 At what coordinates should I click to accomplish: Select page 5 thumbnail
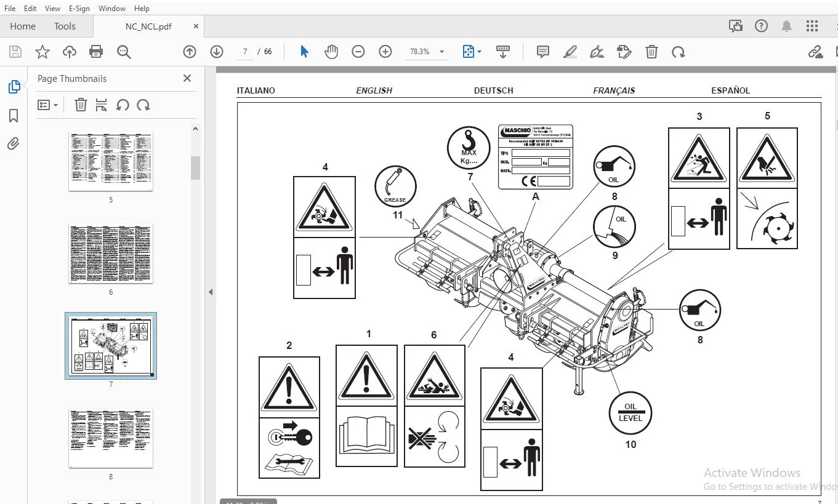[x=111, y=161]
